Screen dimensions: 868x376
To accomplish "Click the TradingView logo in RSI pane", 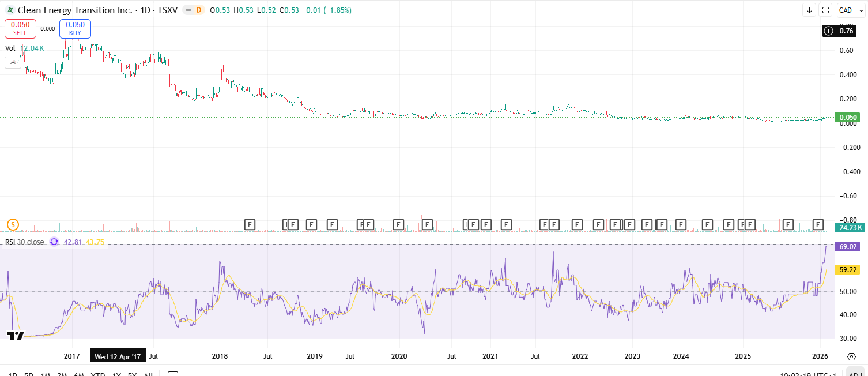I will pyautogui.click(x=15, y=336).
